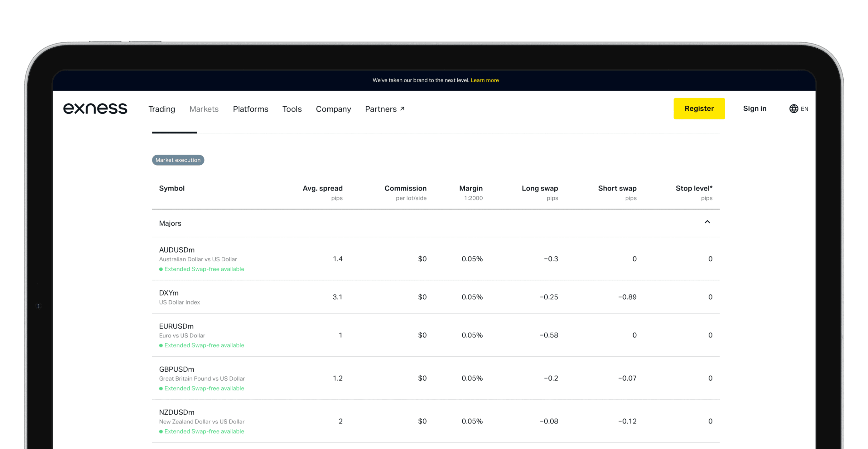Click EURUSDm Extended Swap-free available label
This screenshot has width=868, height=449.
pos(204,345)
